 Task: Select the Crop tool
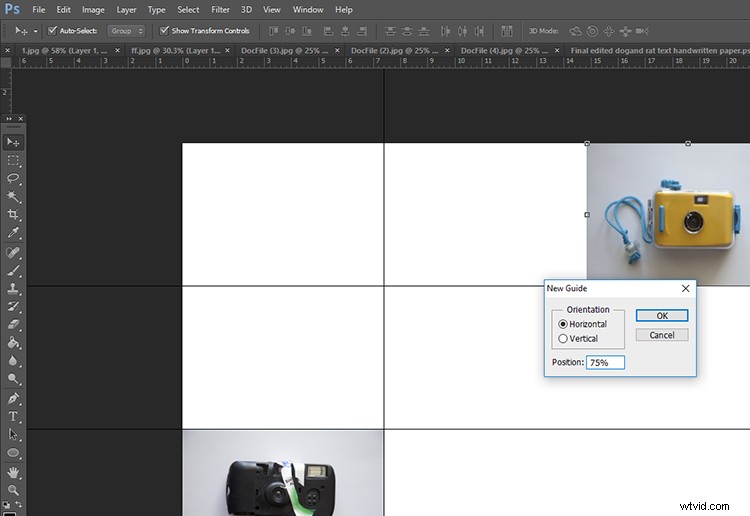point(13,214)
